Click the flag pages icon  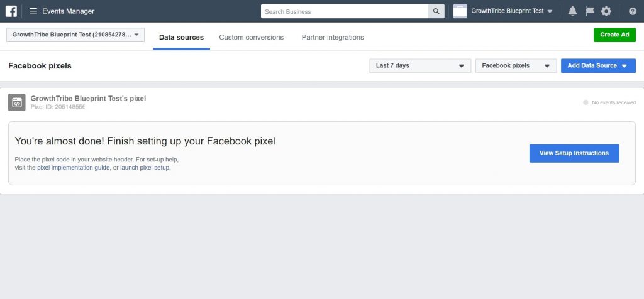click(590, 11)
